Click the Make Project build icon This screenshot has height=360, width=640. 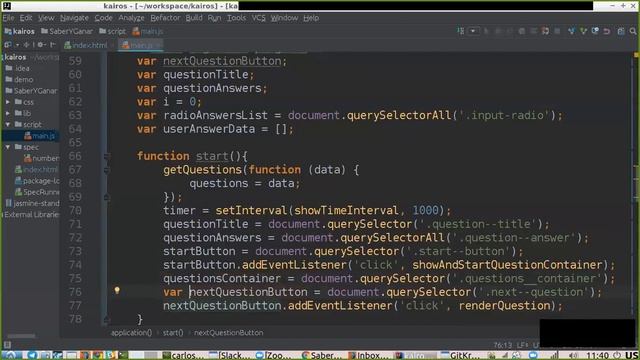461,31
